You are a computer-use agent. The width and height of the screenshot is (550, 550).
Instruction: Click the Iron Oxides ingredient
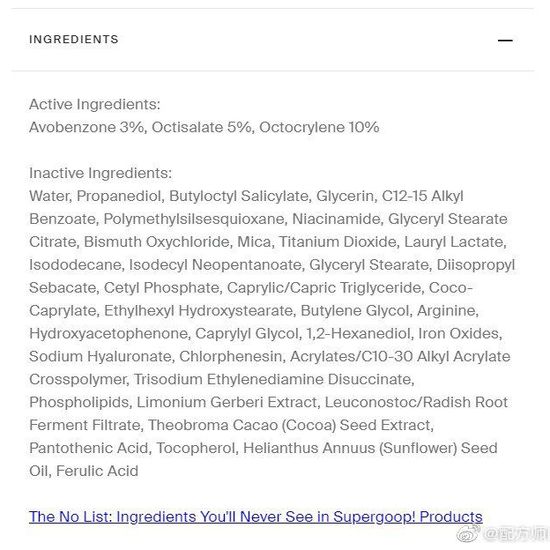[459, 334]
